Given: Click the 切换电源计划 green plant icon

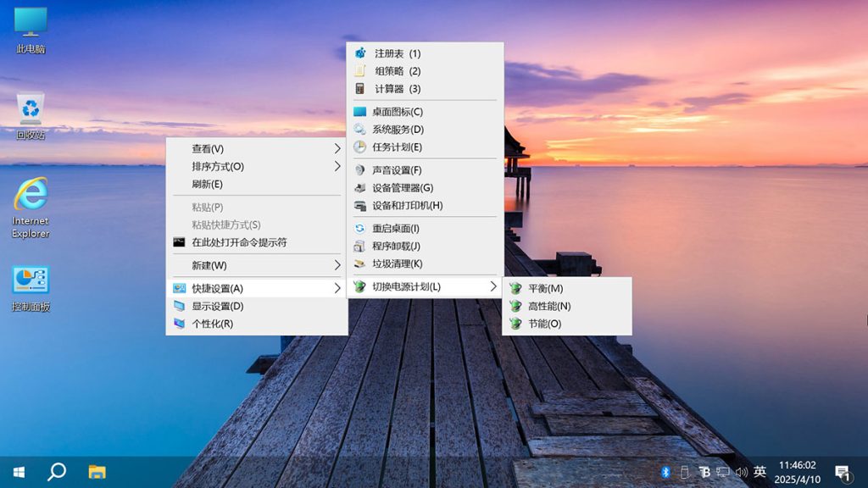Looking at the screenshot, I should 359,286.
